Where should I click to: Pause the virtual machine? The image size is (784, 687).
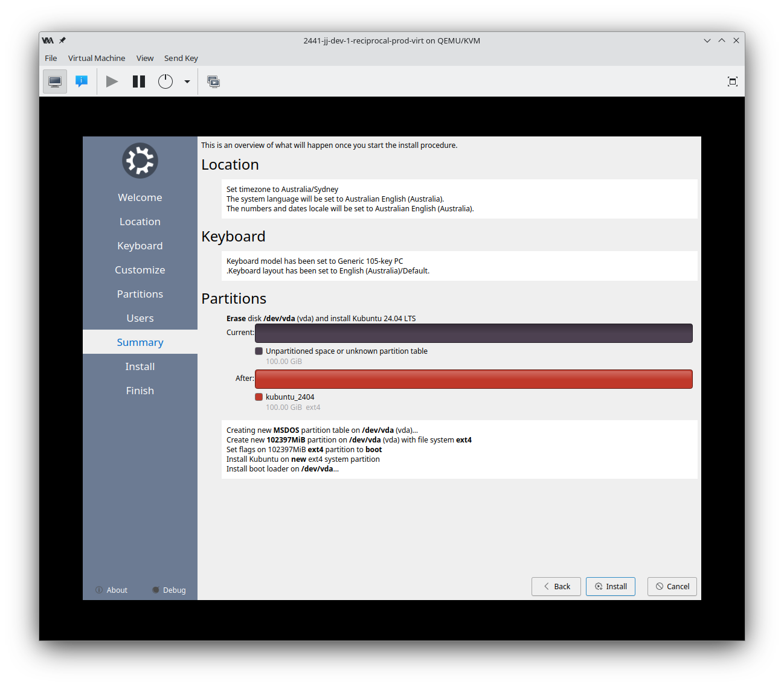[139, 81]
